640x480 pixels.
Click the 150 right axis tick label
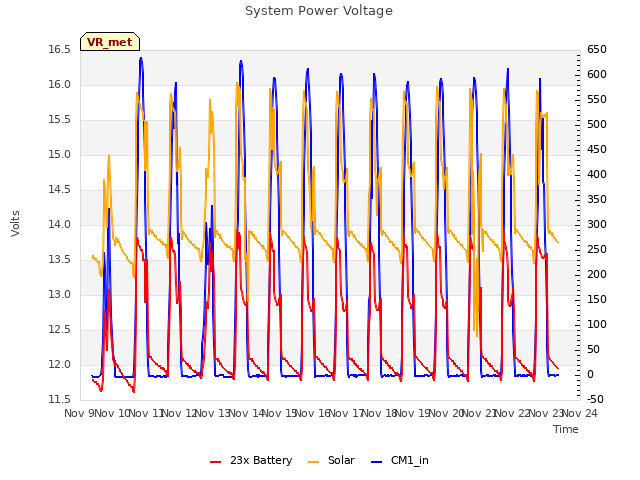pyautogui.click(x=597, y=300)
